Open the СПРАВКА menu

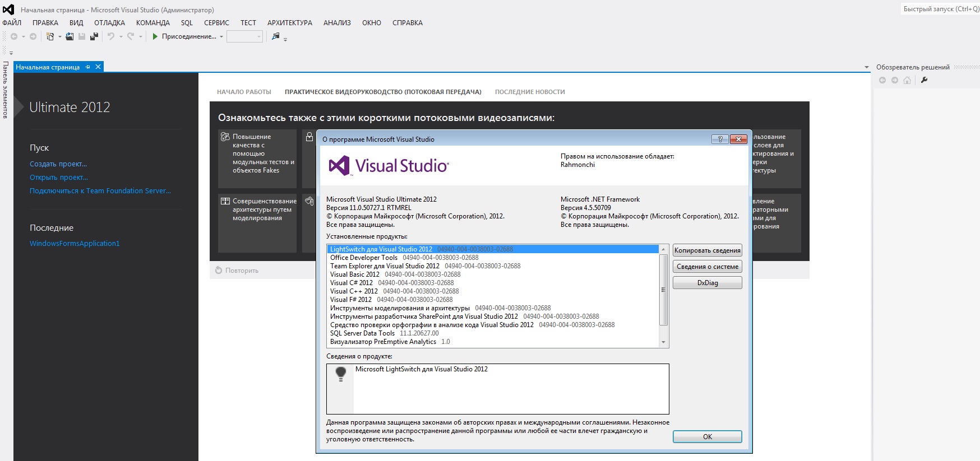(x=408, y=23)
